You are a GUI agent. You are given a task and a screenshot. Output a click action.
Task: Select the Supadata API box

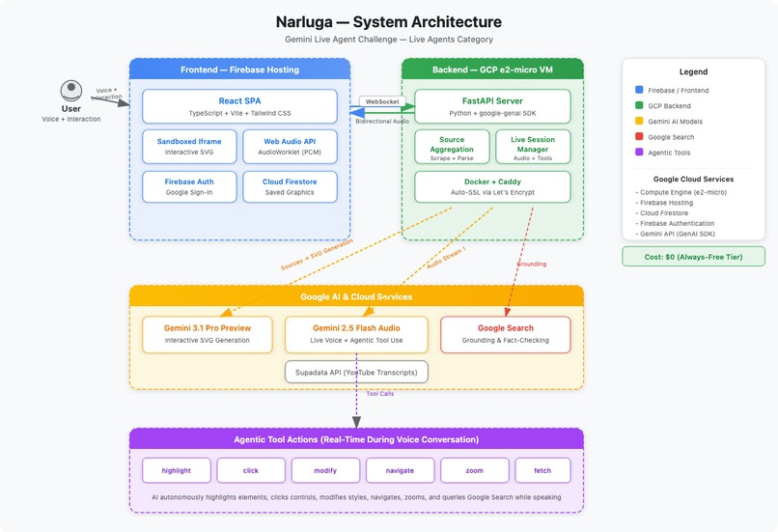pos(356,372)
